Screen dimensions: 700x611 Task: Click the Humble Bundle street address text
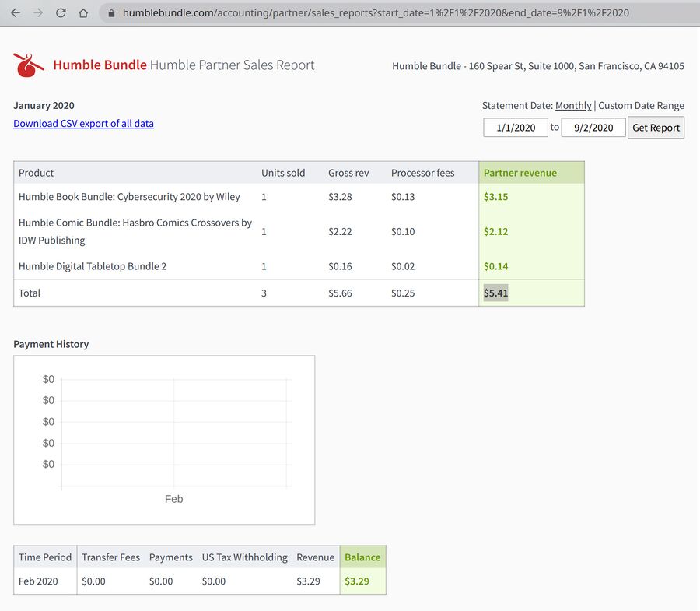click(x=538, y=66)
